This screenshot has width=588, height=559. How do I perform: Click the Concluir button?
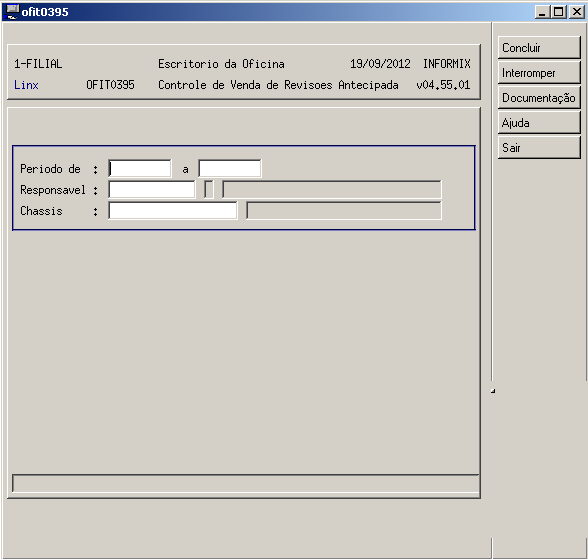[539, 48]
